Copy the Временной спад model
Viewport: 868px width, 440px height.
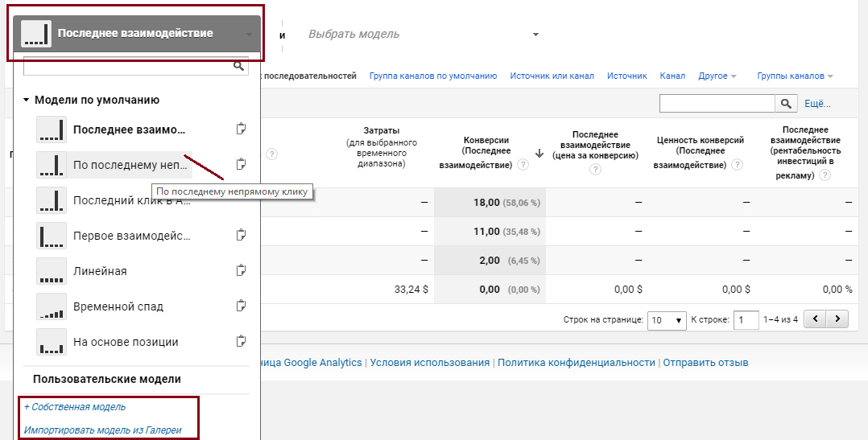[x=241, y=306]
